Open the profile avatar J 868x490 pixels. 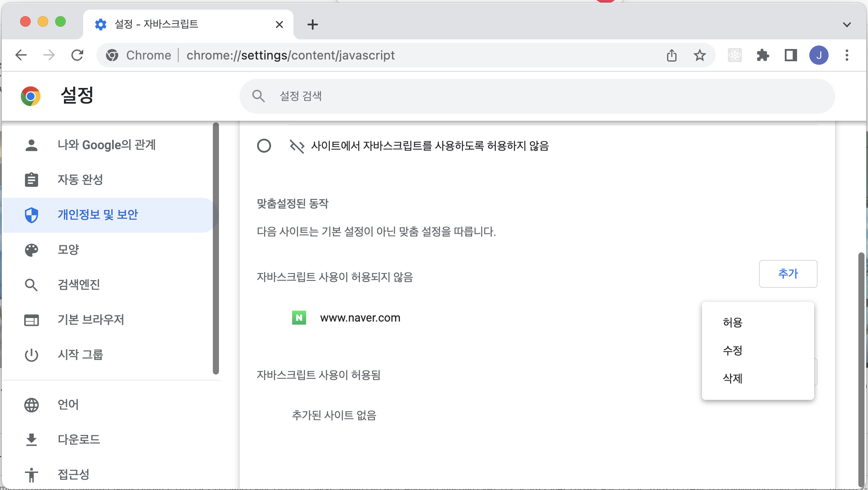pyautogui.click(x=819, y=55)
